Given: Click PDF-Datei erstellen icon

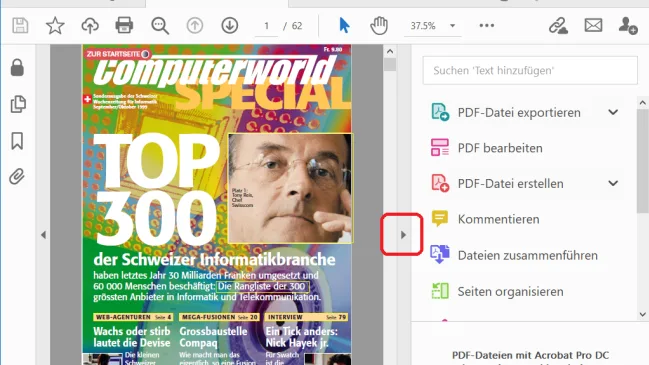Looking at the screenshot, I should tap(440, 183).
